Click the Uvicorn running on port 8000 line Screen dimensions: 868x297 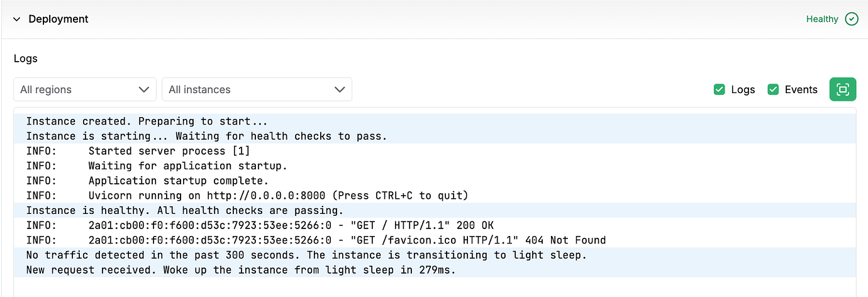278,196
